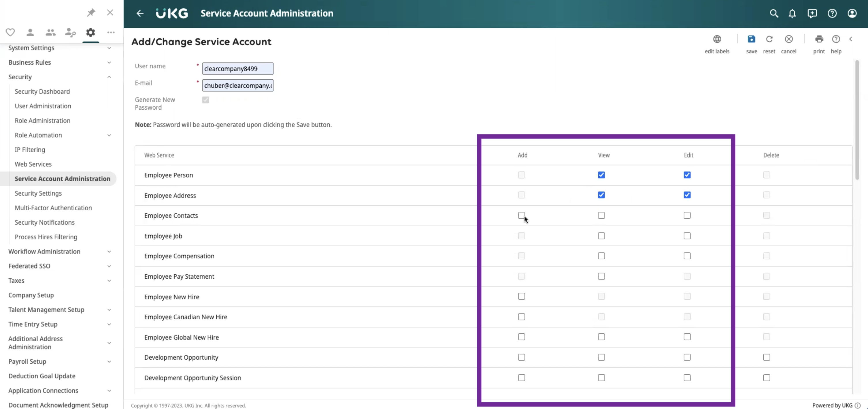Screen dimensions: 868x409
Task: Expand Business Rules section
Action: pos(109,62)
